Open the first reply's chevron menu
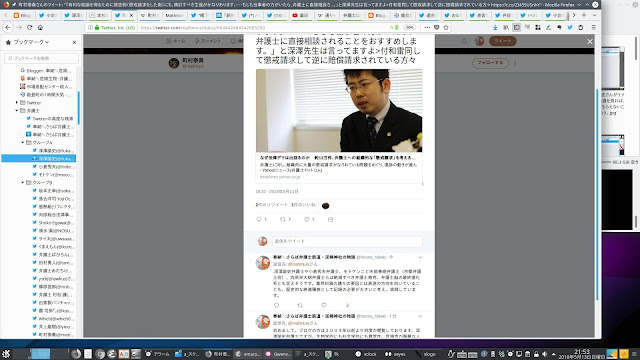This screenshot has height=360, width=640. (x=420, y=258)
